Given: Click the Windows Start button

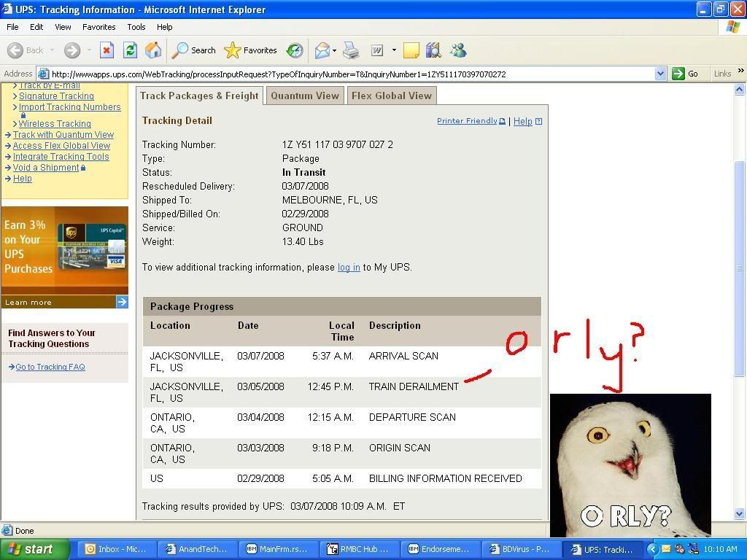Looking at the screenshot, I should (x=31, y=549).
